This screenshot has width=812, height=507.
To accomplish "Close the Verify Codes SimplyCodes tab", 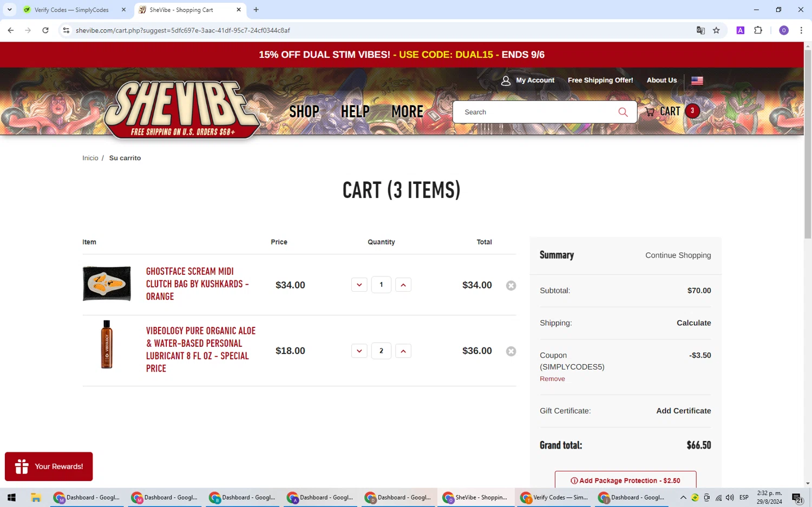I will coord(123,10).
